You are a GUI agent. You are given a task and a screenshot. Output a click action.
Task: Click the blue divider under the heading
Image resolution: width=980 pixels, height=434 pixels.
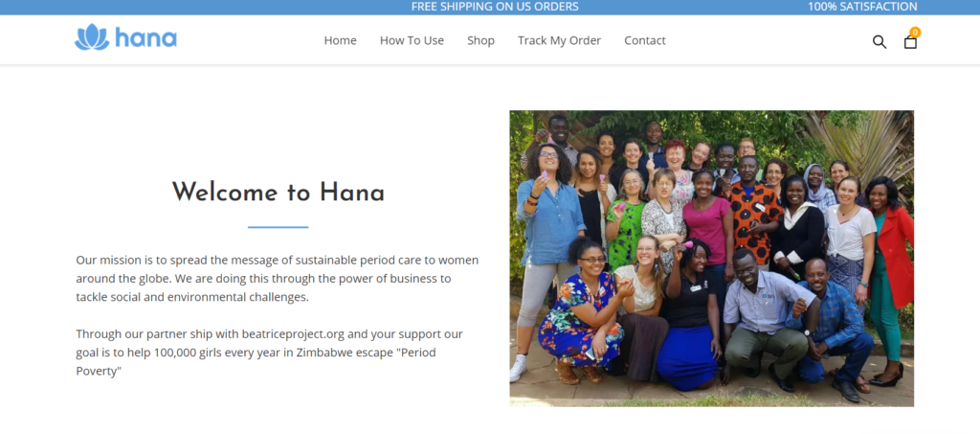point(278,227)
